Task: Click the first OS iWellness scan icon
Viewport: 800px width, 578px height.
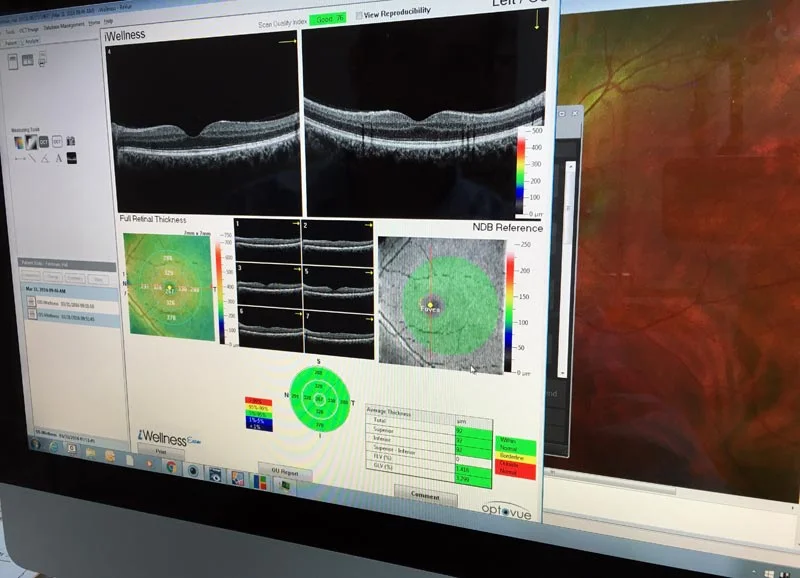Action: tap(31, 301)
